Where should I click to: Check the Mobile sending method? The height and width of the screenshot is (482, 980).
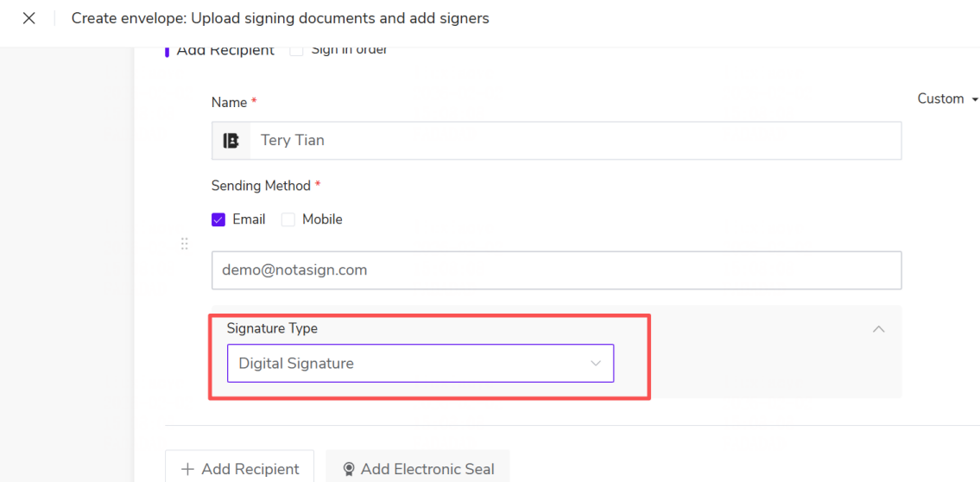click(x=288, y=219)
